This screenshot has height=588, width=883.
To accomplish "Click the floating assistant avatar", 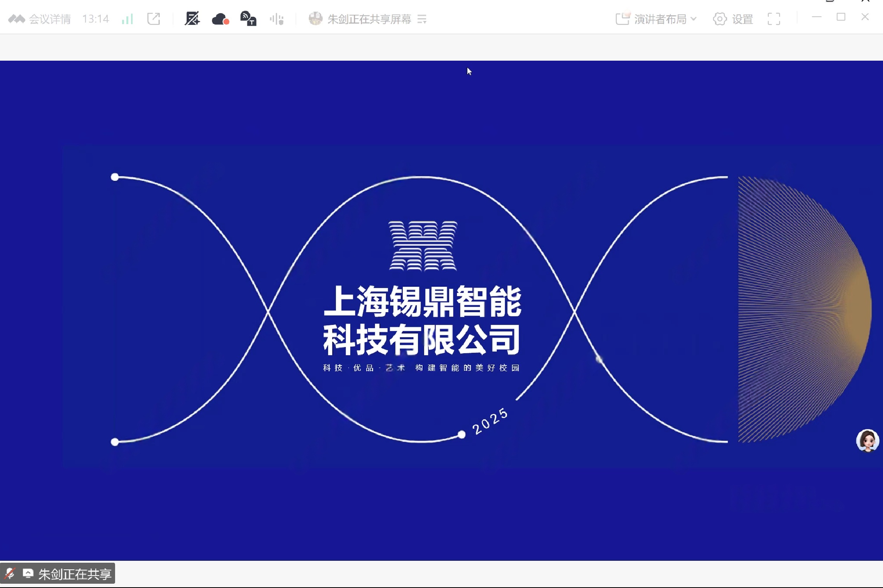I will point(867,440).
